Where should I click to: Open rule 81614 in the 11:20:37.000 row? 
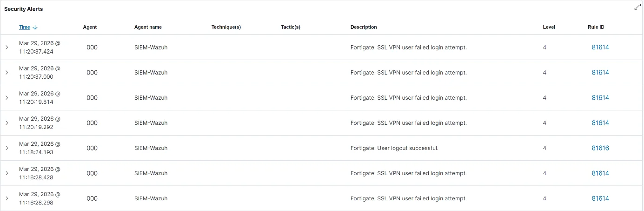[600, 72]
